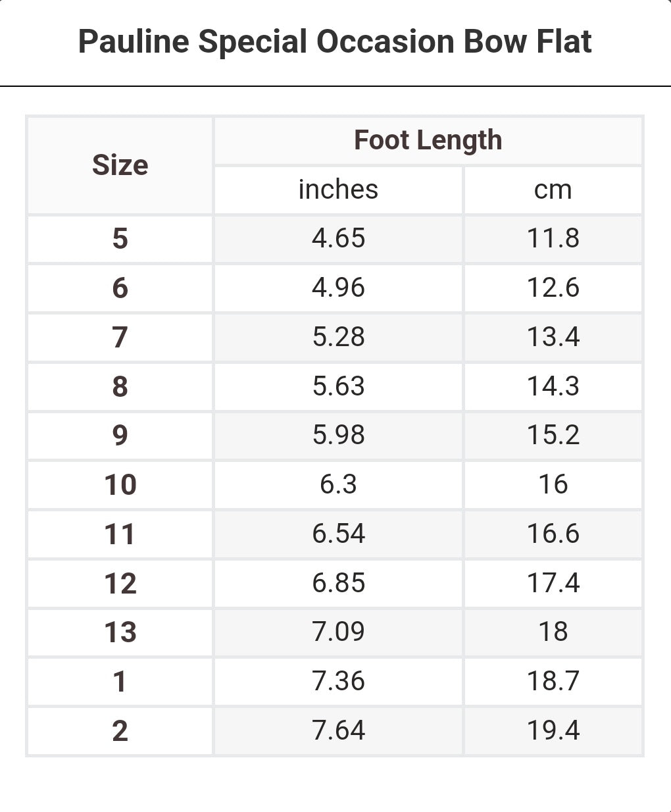671x812 pixels.
Task: Click the 6.85 inches cell
Action: 338,583
